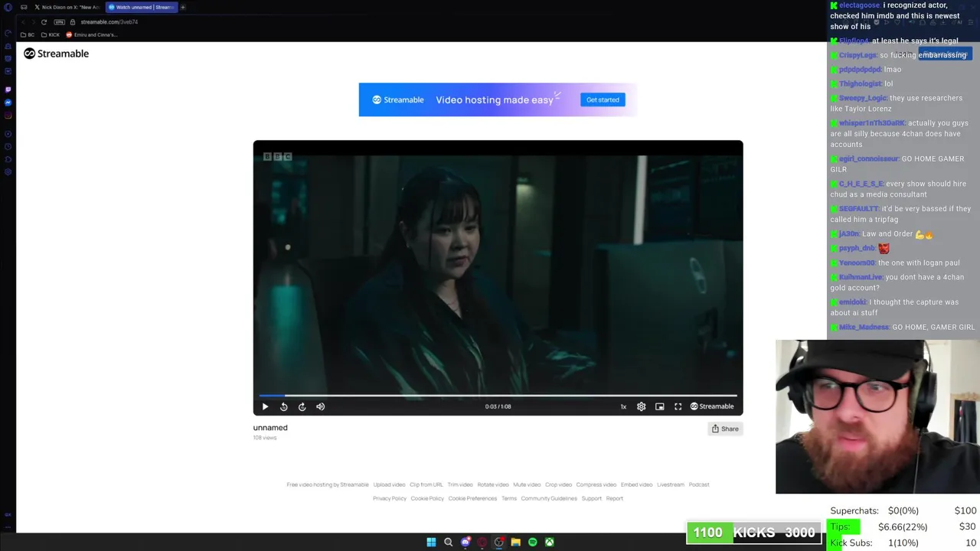Share the unnamed video
980x551 pixels.
(725, 429)
